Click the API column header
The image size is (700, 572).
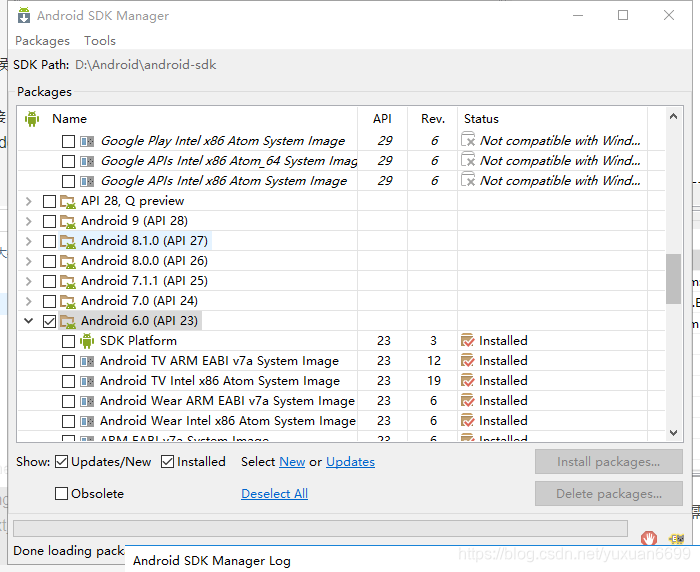[x=382, y=119]
